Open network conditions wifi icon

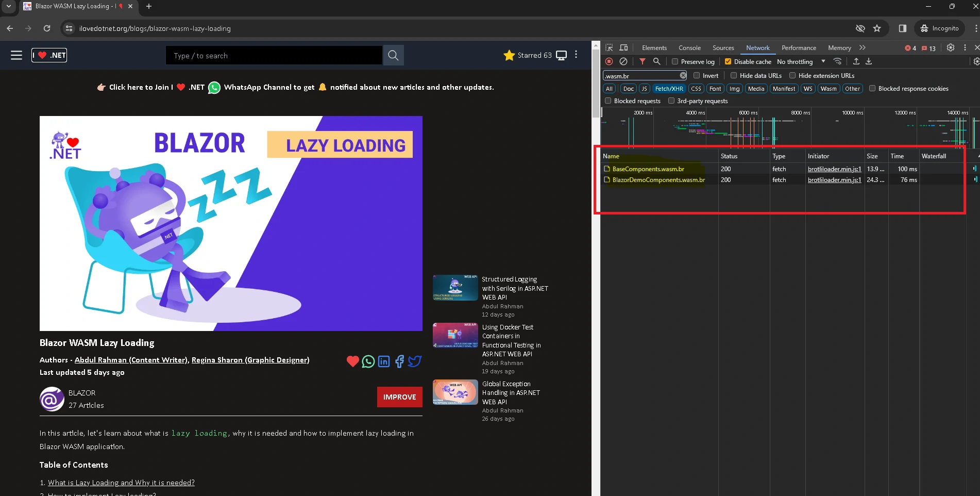tap(838, 61)
